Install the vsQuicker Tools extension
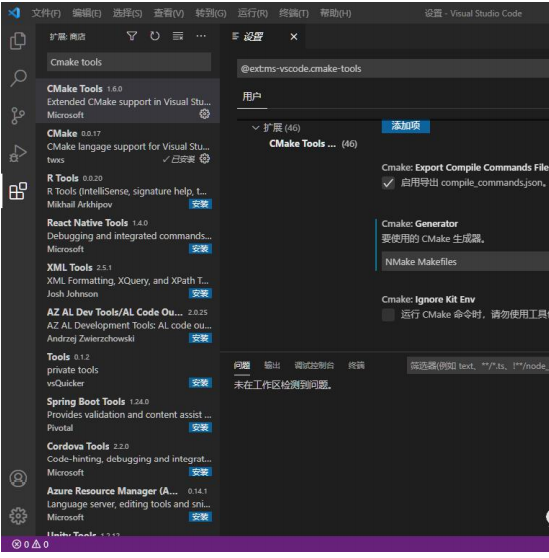 pyautogui.click(x=200, y=383)
